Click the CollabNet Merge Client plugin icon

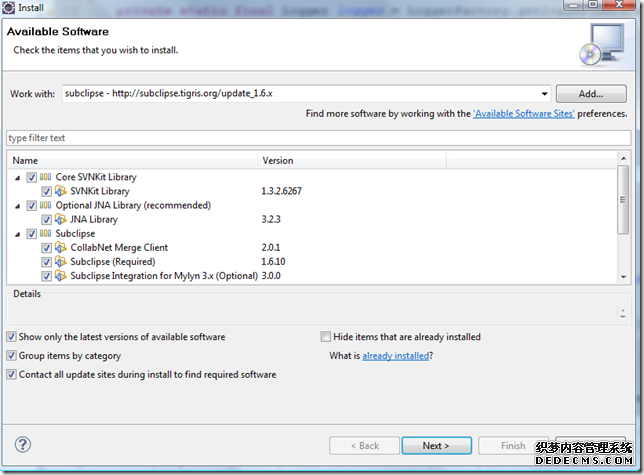tap(60, 247)
